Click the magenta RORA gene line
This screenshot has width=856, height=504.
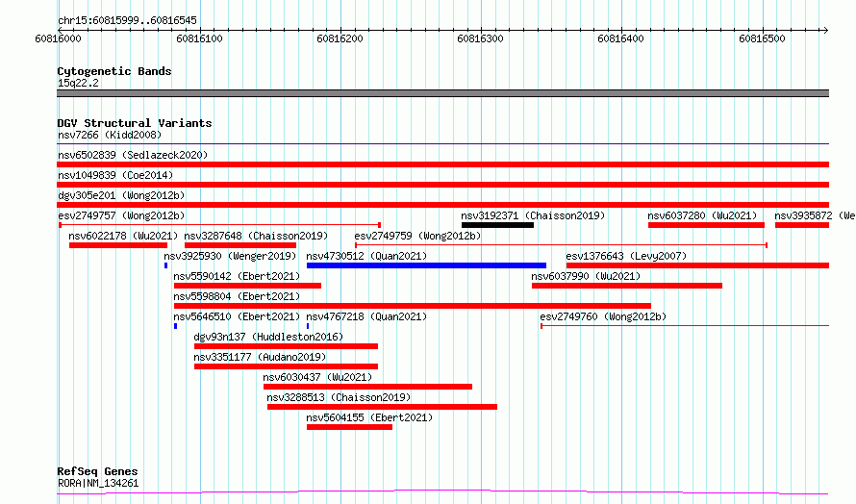coord(442,492)
